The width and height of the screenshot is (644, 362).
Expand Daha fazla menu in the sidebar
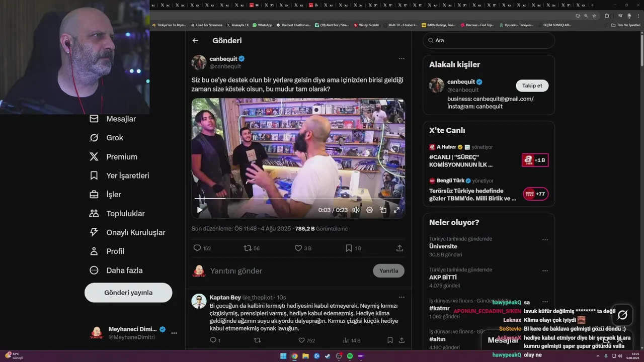pyautogui.click(x=116, y=270)
